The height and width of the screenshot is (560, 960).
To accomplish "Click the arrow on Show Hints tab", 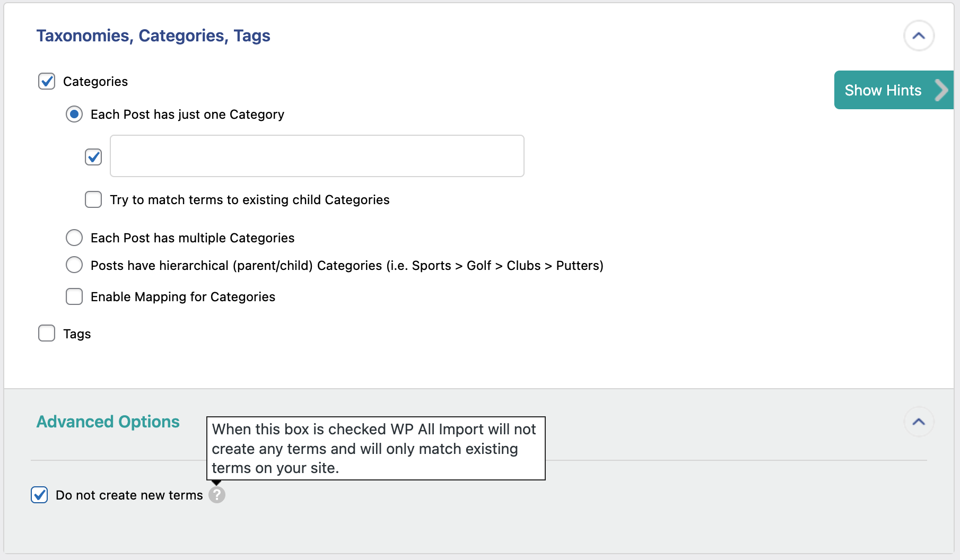I will pos(941,90).
